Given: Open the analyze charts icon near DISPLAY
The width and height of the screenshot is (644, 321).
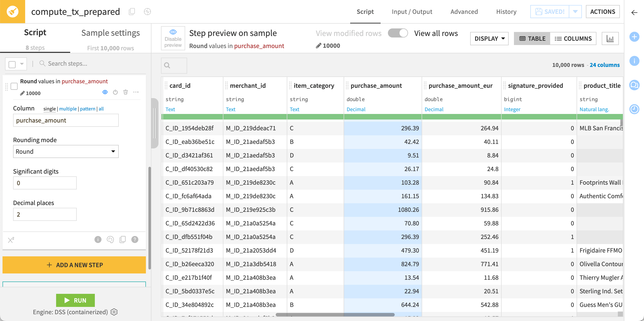Looking at the screenshot, I should pos(611,38).
